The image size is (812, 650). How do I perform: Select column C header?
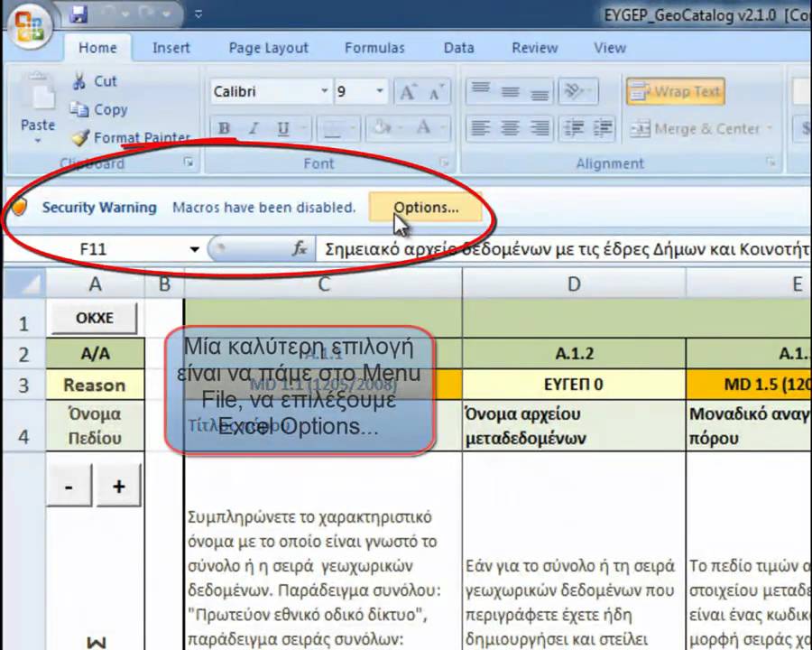[x=323, y=283]
